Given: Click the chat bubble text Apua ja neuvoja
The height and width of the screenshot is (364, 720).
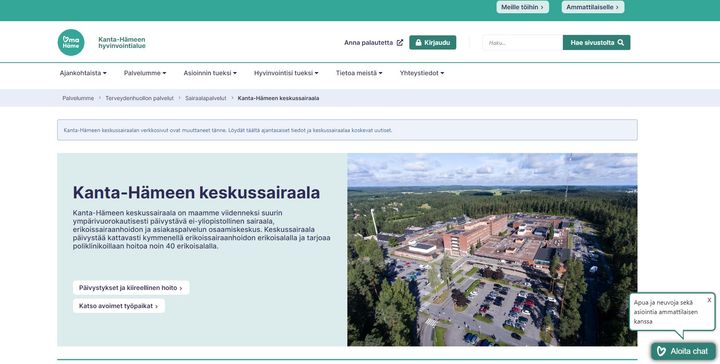Looking at the screenshot, I should tap(666, 312).
